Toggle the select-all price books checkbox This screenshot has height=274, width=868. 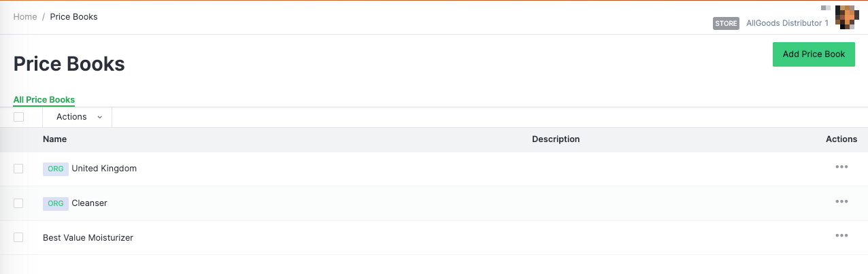click(18, 117)
